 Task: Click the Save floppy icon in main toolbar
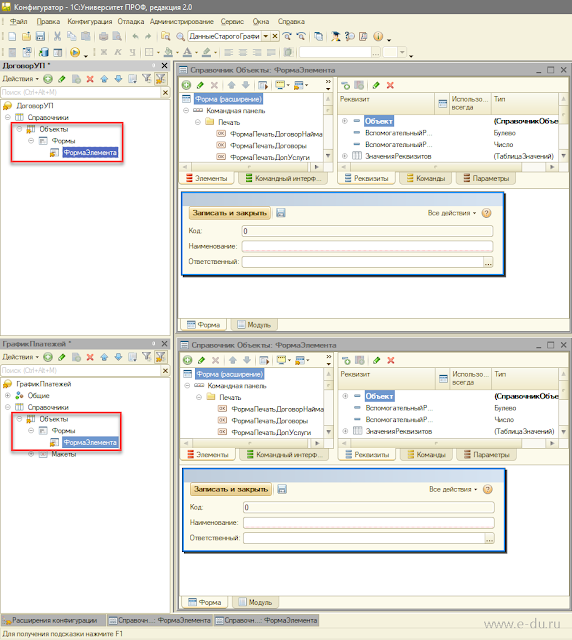point(40,36)
